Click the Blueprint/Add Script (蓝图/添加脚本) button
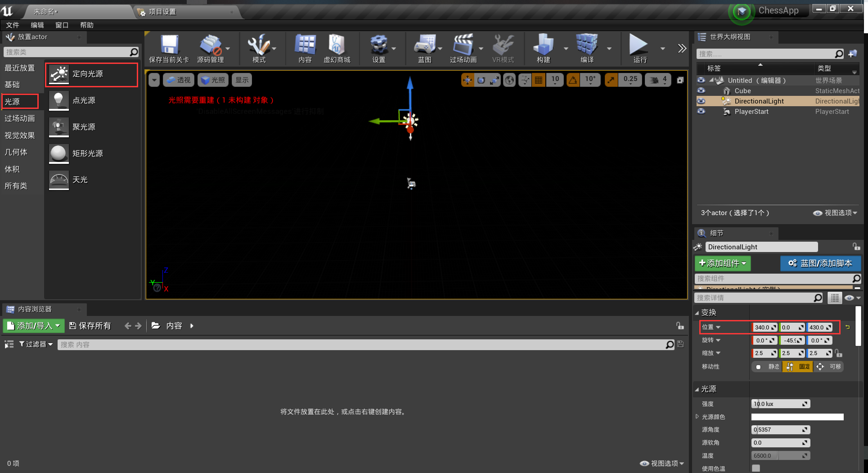The height and width of the screenshot is (473, 868). (820, 263)
